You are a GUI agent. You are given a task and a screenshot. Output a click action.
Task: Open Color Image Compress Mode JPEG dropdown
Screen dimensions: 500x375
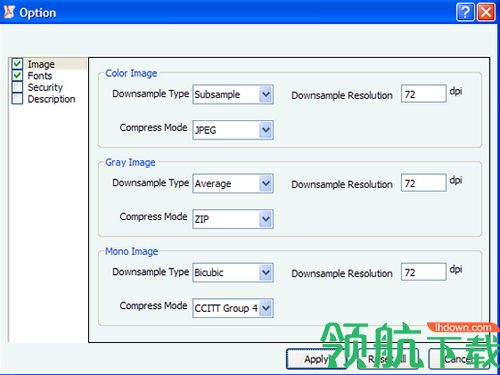point(233,130)
